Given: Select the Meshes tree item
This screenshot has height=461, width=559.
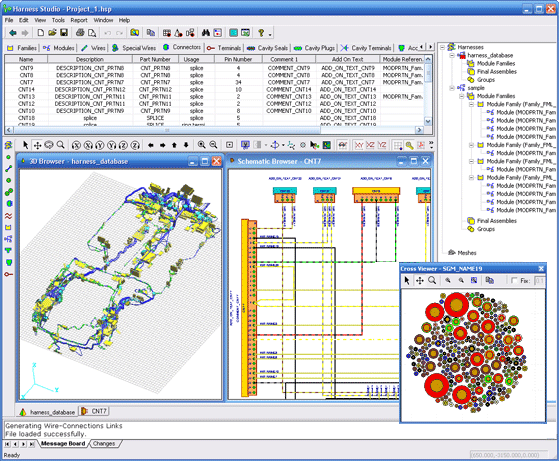Looking at the screenshot, I should coord(467,253).
